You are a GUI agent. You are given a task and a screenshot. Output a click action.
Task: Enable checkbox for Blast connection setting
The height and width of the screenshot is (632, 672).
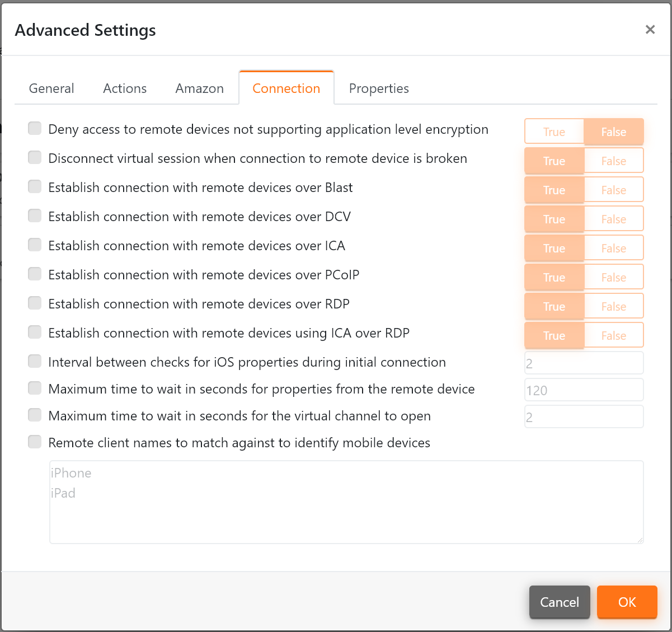pyautogui.click(x=34, y=186)
